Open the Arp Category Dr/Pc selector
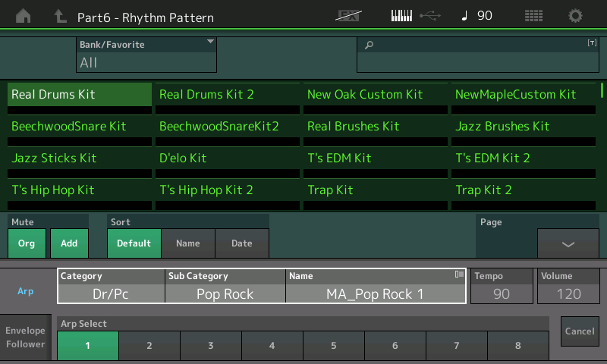 click(x=112, y=293)
